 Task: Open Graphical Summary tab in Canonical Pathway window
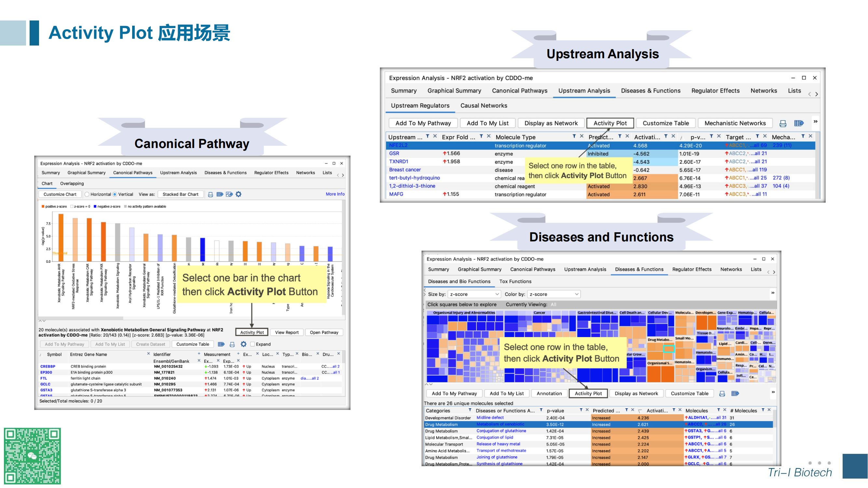pyautogui.click(x=86, y=173)
